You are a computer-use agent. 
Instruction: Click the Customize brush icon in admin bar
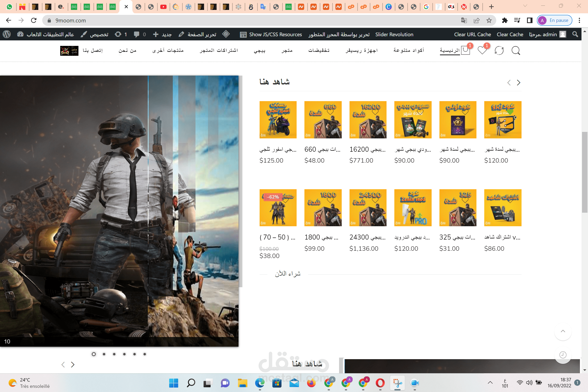[84, 34]
